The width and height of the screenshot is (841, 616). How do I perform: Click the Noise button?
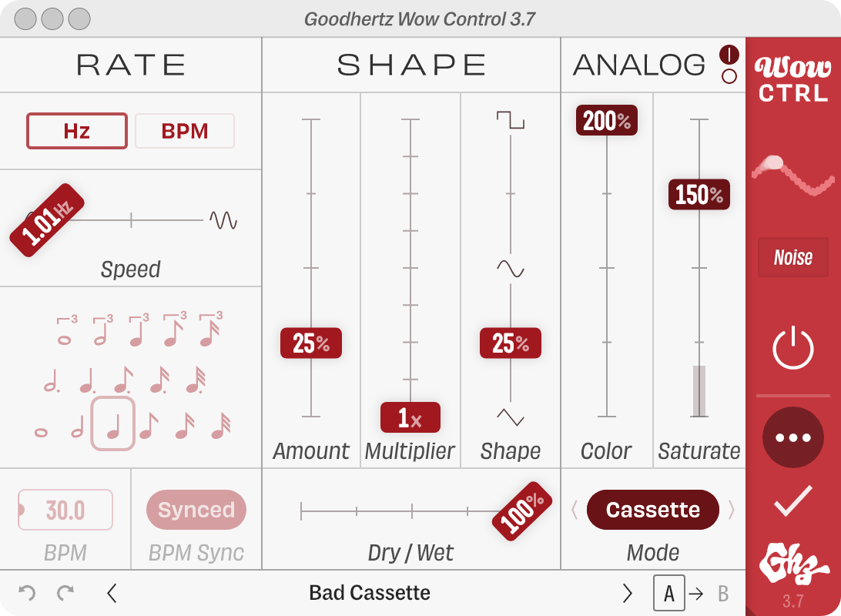point(792,257)
